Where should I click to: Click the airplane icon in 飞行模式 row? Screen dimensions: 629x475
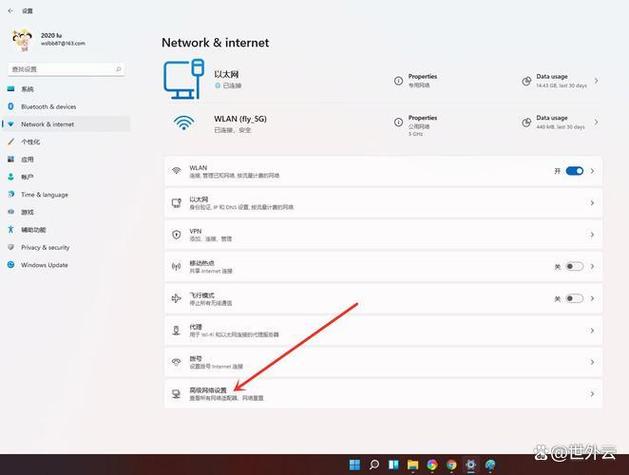click(176, 298)
